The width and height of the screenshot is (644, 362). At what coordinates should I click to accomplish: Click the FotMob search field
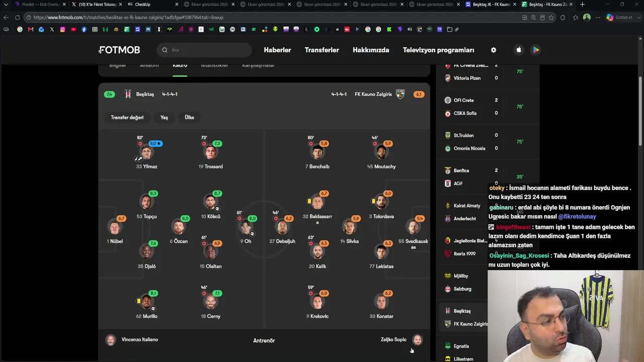(x=204, y=50)
